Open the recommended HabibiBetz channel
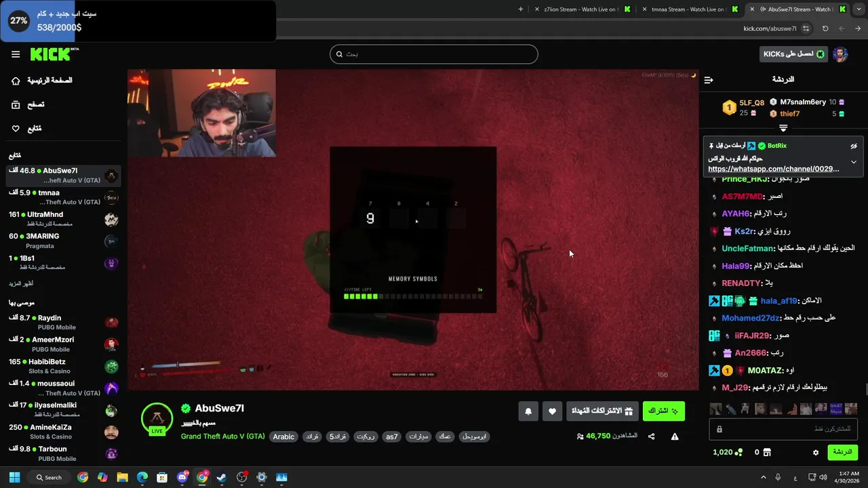Image resolution: width=868 pixels, height=488 pixels. pyautogui.click(x=63, y=366)
